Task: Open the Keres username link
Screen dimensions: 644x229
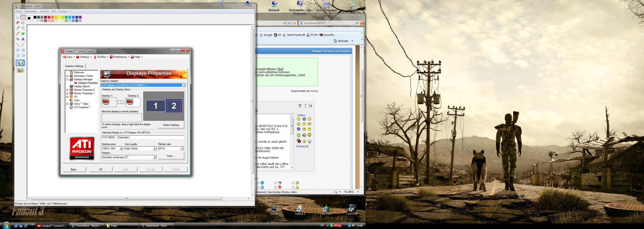Action: pos(314,91)
